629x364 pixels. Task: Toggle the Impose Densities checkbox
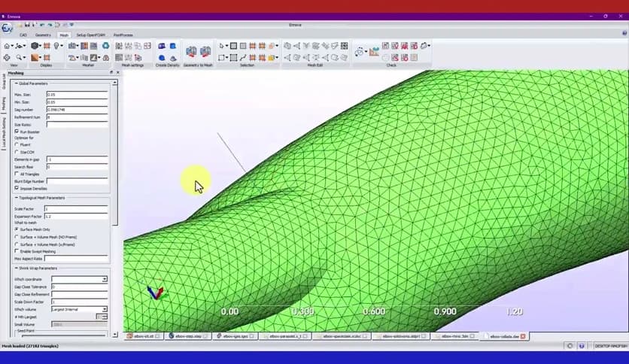tap(17, 189)
